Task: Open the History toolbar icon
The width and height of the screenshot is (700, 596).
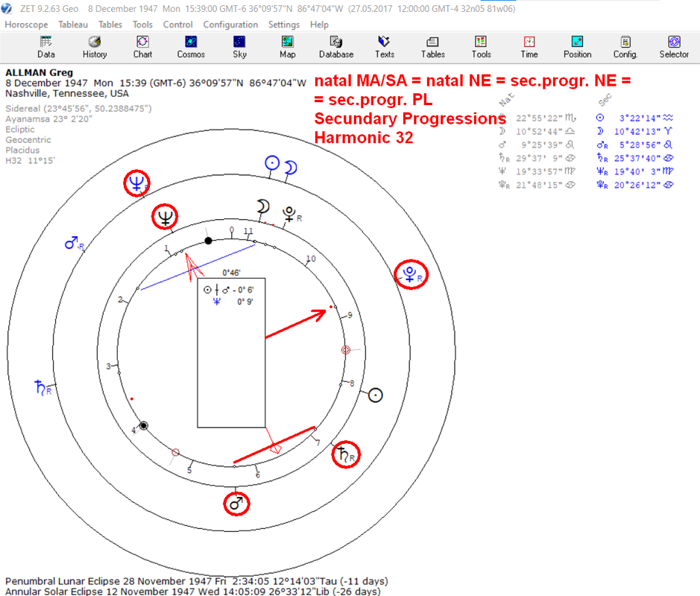Action: point(95,47)
